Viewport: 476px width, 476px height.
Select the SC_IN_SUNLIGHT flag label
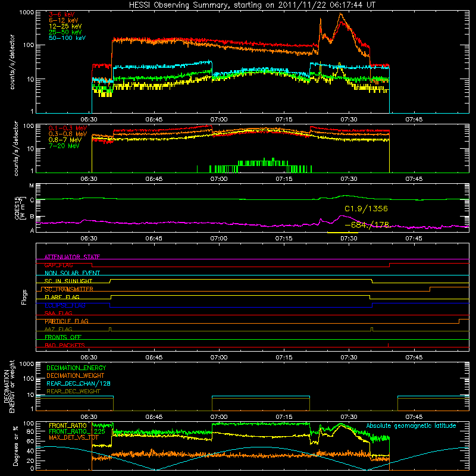tap(68, 281)
